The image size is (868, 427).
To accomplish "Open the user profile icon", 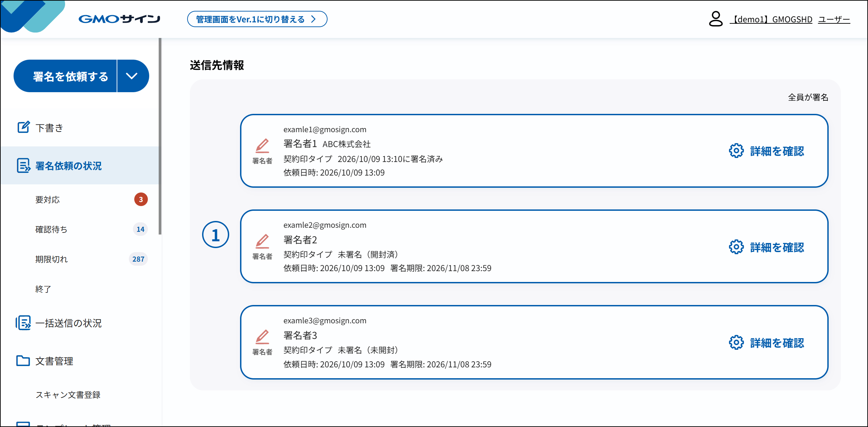I will coord(715,19).
